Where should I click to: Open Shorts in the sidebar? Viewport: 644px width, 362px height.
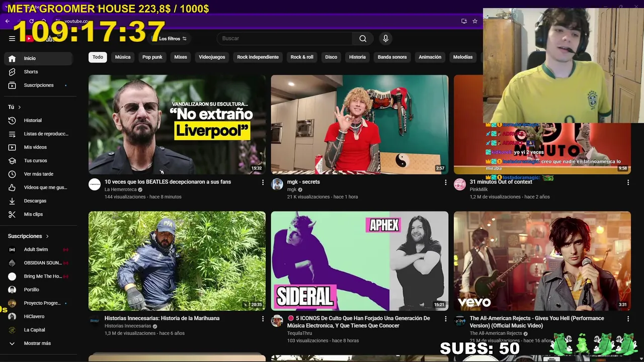click(38, 72)
